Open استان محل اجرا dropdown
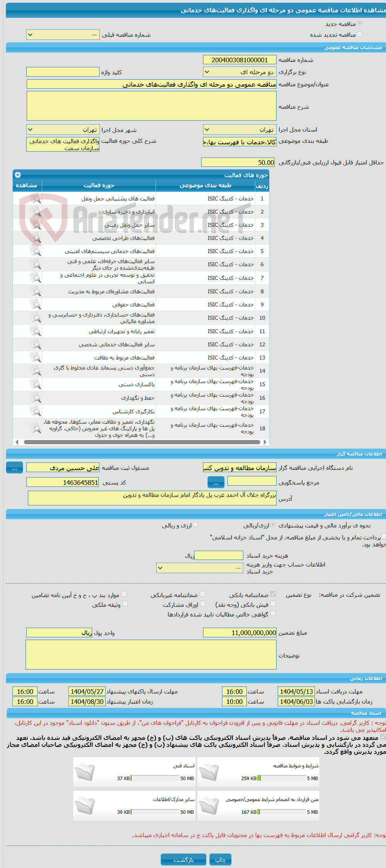The width and height of the screenshot is (386, 868). pyautogui.click(x=240, y=130)
